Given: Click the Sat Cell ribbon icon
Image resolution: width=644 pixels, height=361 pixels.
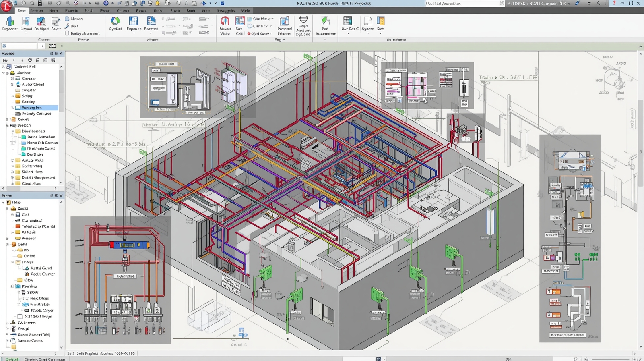Looking at the screenshot, I should coord(239,21).
